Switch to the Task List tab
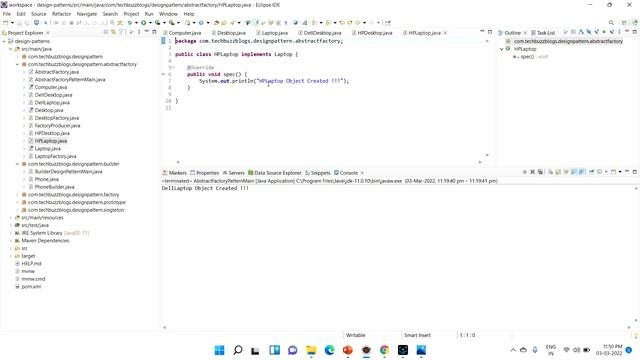The width and height of the screenshot is (640, 360). (x=543, y=33)
